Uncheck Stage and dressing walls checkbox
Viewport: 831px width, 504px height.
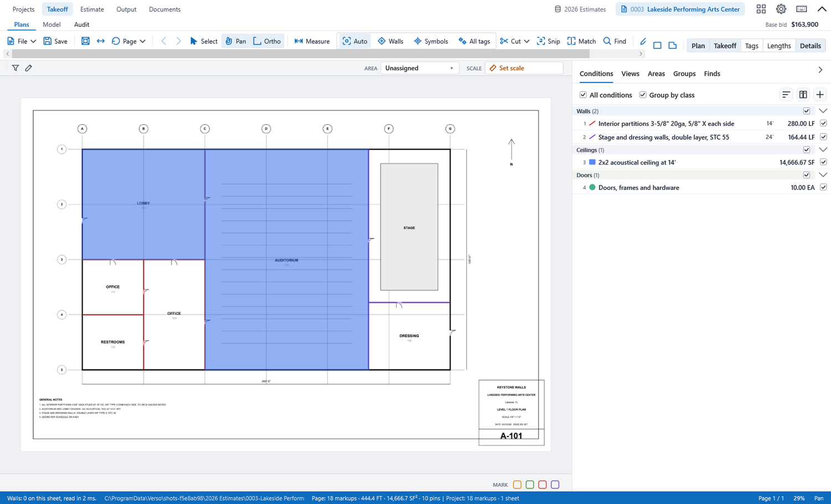coord(823,137)
